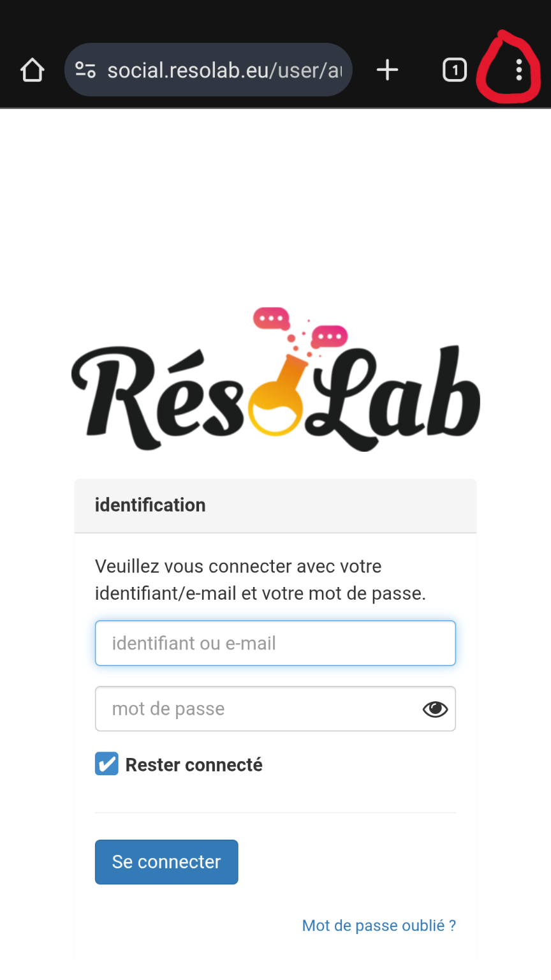
Task: Click the Veuillez vous connecter instruction text
Action: click(260, 580)
